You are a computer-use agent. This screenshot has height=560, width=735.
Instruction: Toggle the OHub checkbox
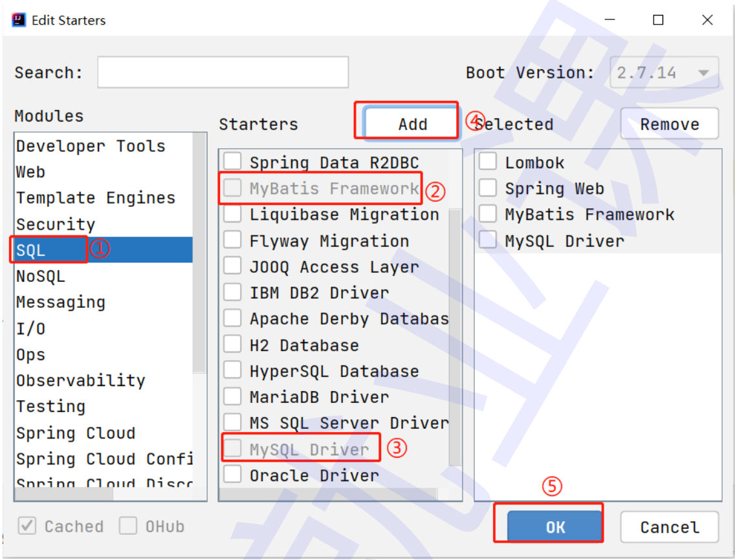[x=127, y=526]
